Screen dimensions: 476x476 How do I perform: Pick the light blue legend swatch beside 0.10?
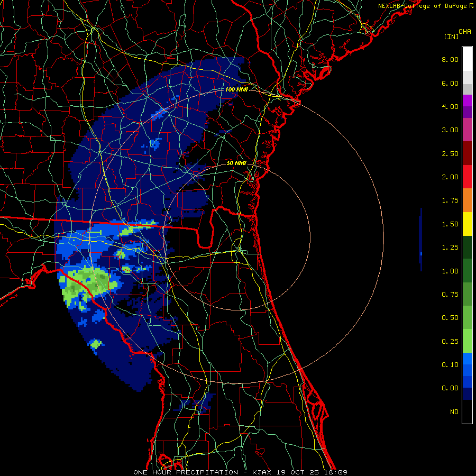point(467,359)
